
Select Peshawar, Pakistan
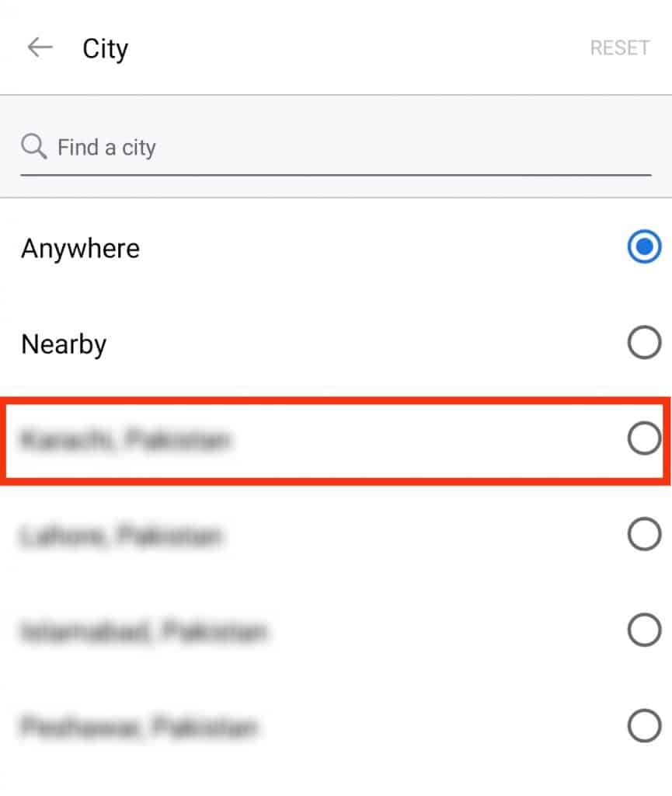(644, 728)
